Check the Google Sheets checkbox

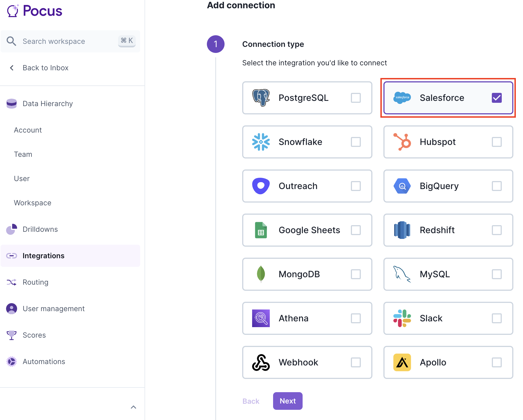click(356, 230)
